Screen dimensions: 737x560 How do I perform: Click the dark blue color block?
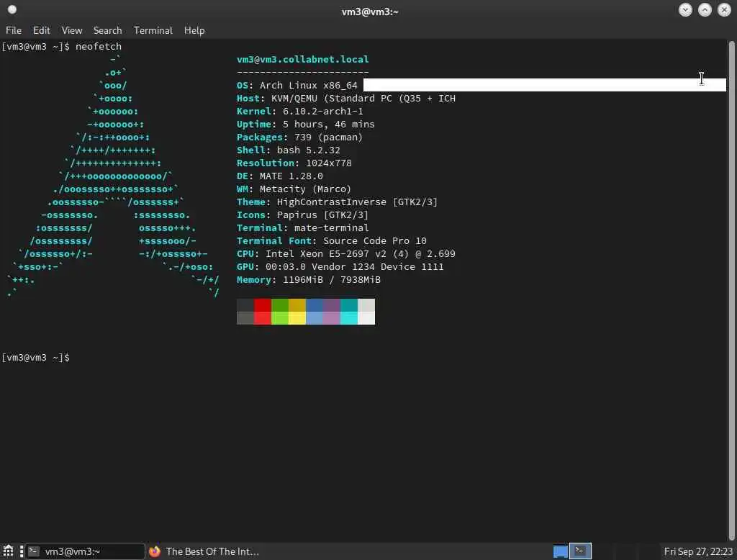click(x=315, y=305)
